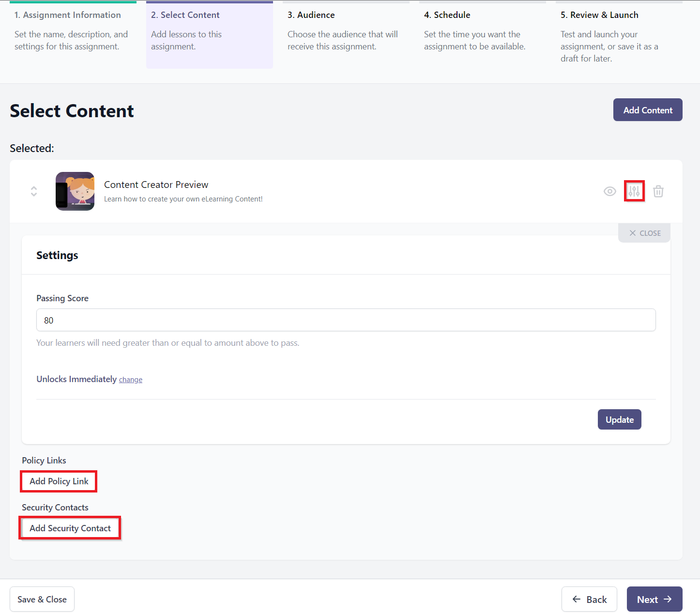
Task: Close the settings panel
Action: pos(644,233)
